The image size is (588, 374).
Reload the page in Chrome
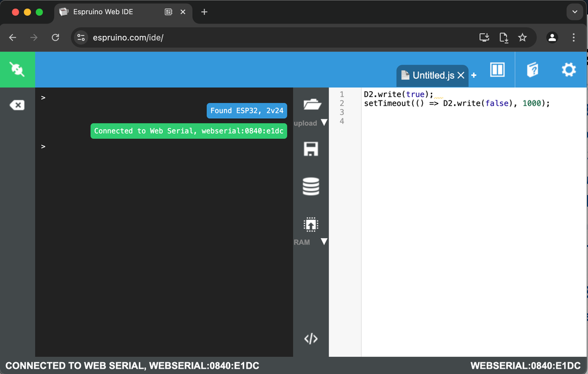[55, 38]
